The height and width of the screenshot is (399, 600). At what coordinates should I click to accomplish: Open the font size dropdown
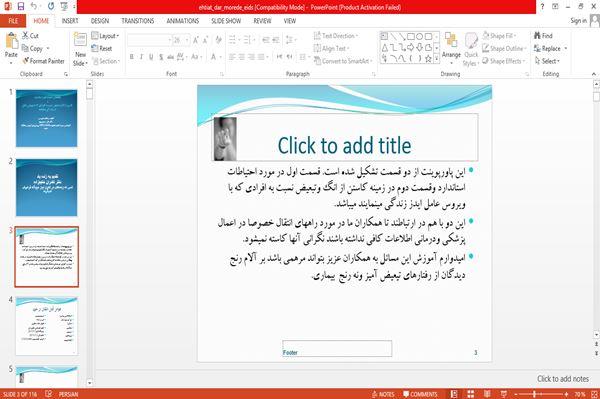tap(187, 40)
